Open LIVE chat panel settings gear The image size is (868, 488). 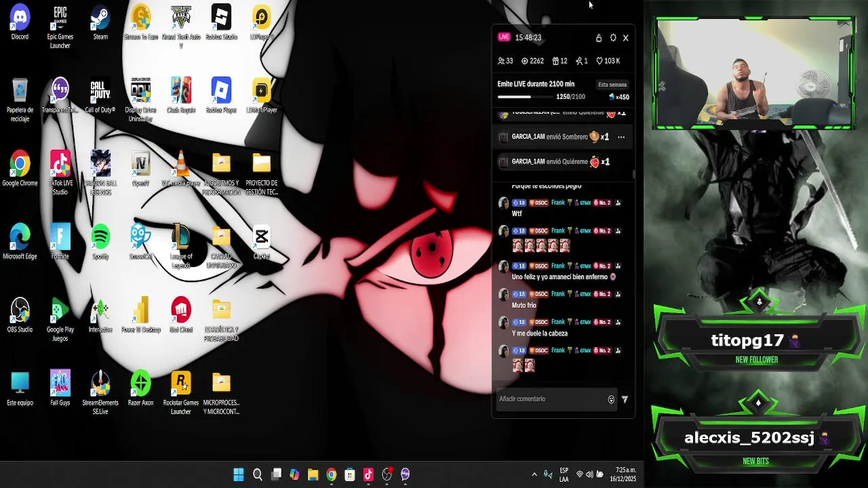[613, 38]
